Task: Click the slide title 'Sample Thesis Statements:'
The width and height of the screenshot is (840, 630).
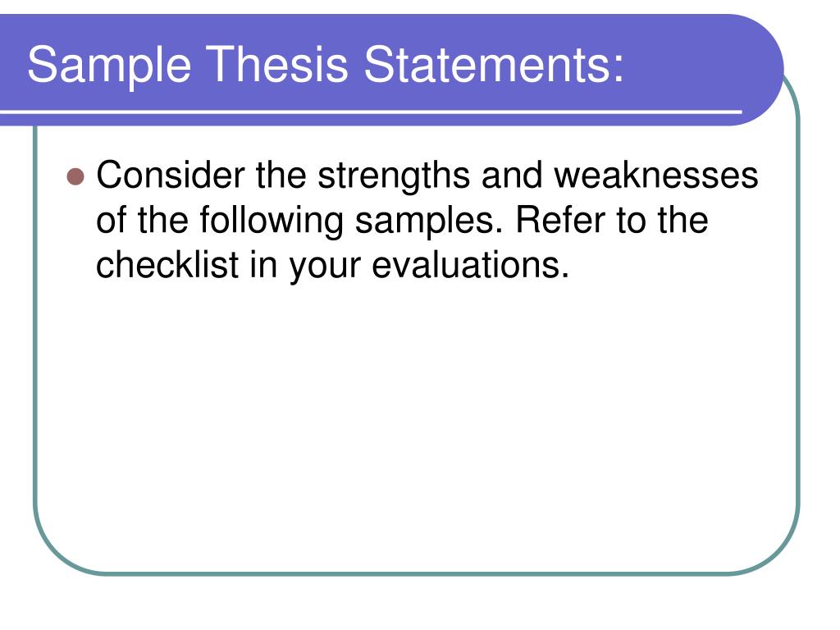Action: pyautogui.click(x=326, y=65)
